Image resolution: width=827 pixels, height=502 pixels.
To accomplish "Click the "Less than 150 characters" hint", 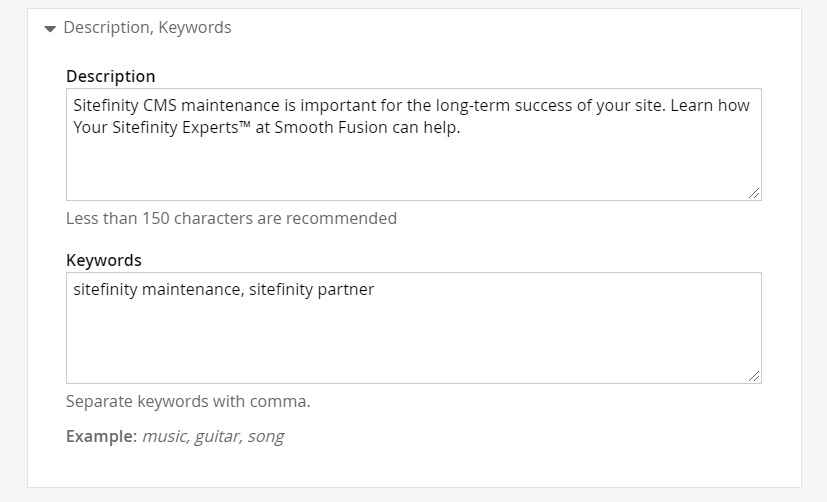I will [231, 218].
